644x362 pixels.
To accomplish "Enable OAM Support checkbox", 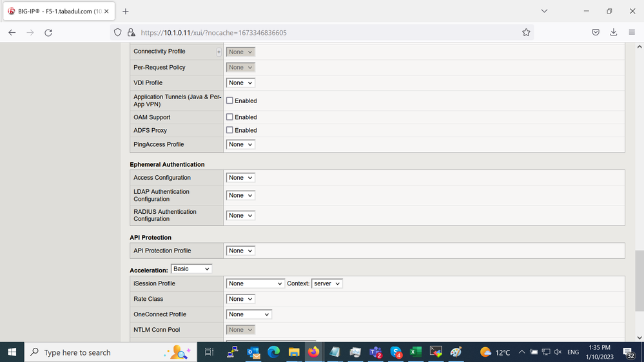I will tap(229, 117).
